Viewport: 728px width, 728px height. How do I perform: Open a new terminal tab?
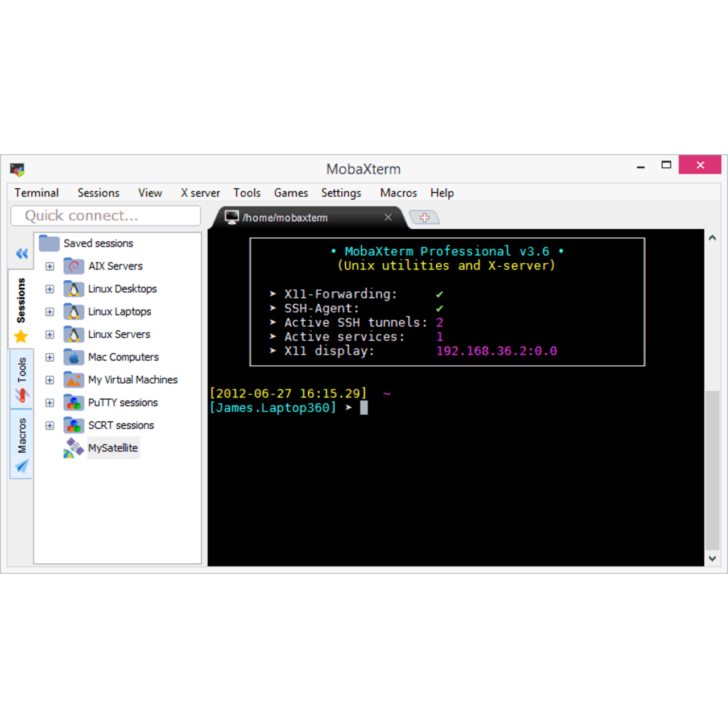click(424, 217)
